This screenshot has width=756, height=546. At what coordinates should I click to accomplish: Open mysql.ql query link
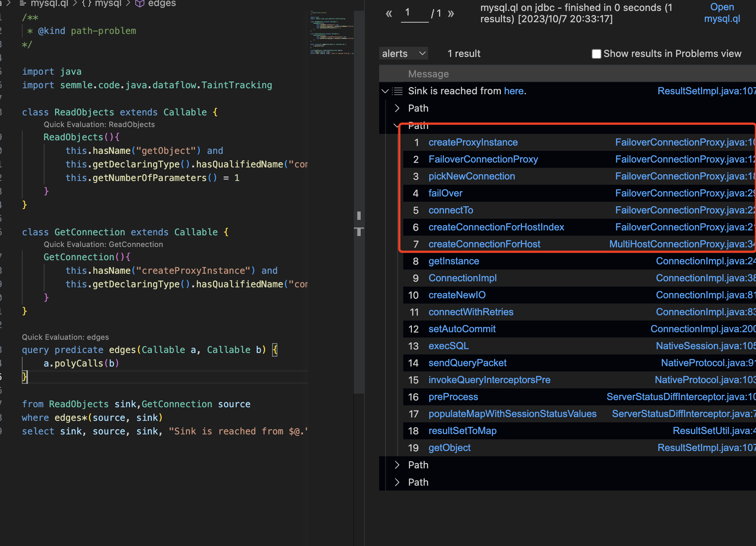click(722, 13)
